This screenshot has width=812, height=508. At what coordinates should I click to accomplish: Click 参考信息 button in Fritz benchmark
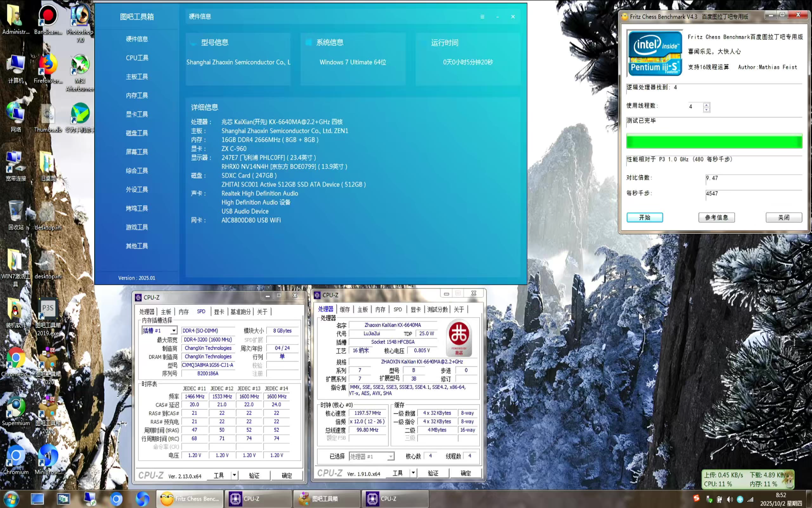tap(716, 217)
